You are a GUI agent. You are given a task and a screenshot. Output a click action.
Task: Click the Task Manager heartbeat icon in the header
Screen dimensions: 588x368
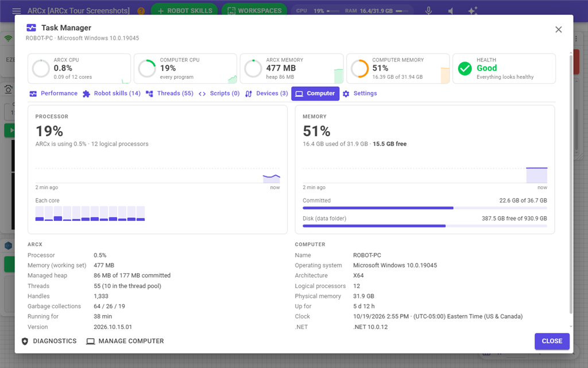[32, 28]
